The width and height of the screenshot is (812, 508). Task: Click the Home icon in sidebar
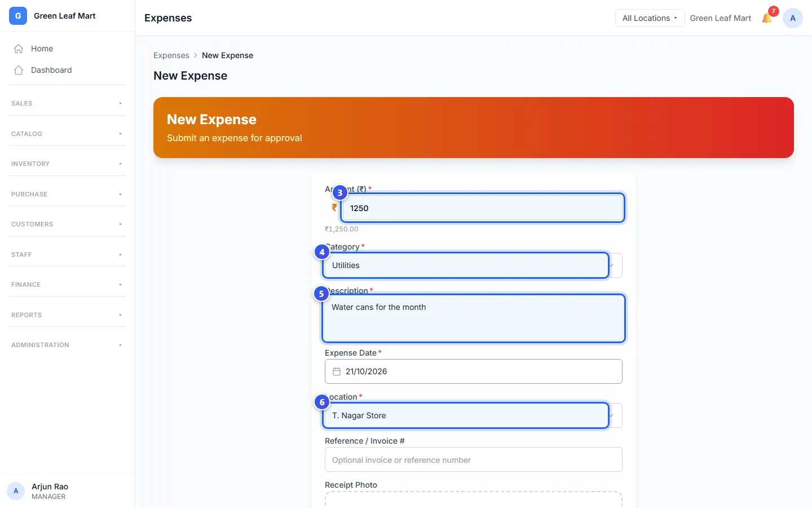click(19, 49)
